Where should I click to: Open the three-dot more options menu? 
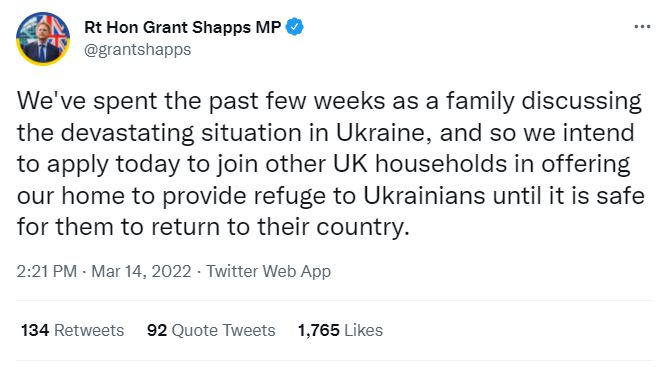click(x=642, y=26)
